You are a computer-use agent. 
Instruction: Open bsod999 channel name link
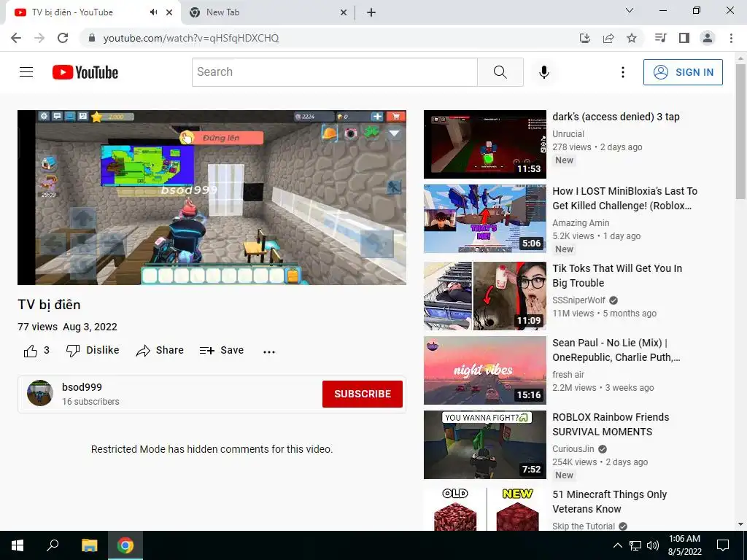[82, 387]
